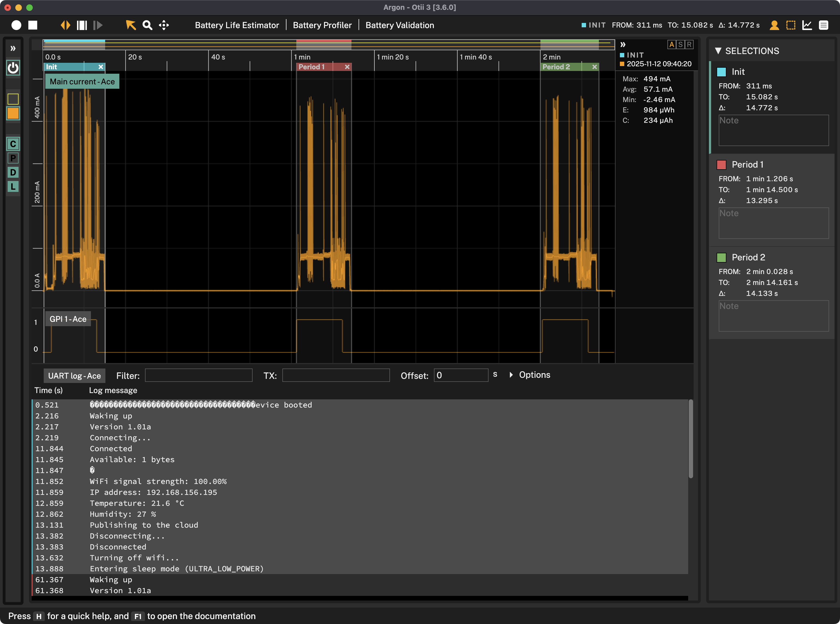The height and width of the screenshot is (624, 840).
Task: Select the magnifier zoom tool
Action: pos(147,25)
